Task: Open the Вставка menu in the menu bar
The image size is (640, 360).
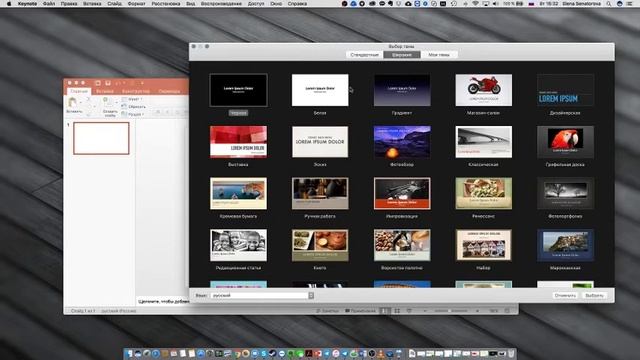Action: 92,3
